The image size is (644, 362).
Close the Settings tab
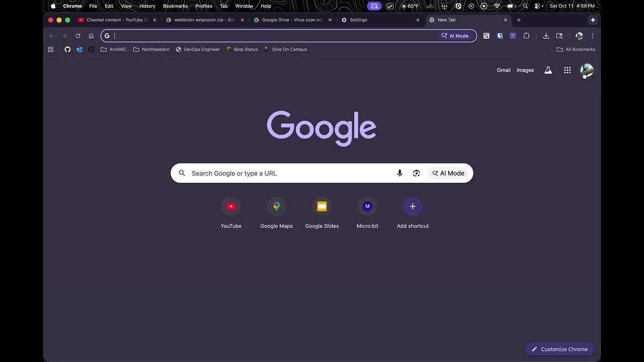tap(418, 20)
